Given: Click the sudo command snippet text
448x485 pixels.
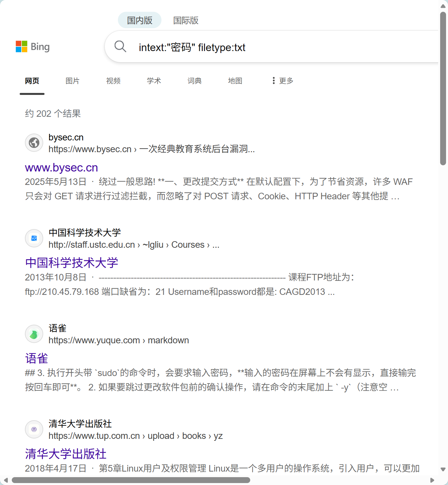Looking at the screenshot, I should coord(220,380).
